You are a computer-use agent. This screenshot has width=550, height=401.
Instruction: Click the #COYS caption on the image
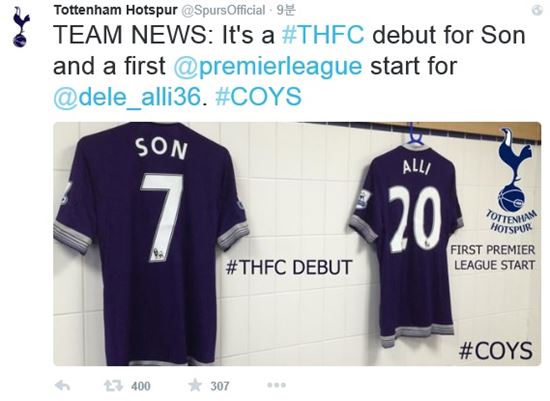pos(495,350)
